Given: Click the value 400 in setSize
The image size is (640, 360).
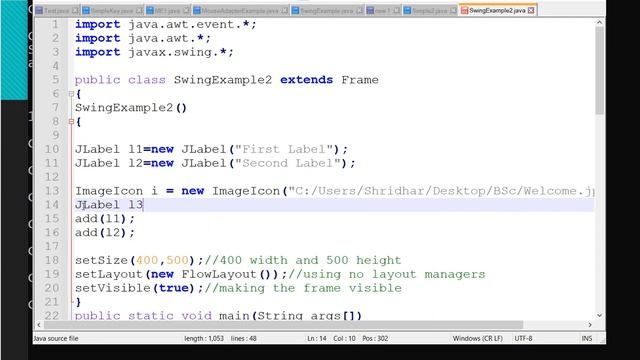Looking at the screenshot, I should (147, 260).
